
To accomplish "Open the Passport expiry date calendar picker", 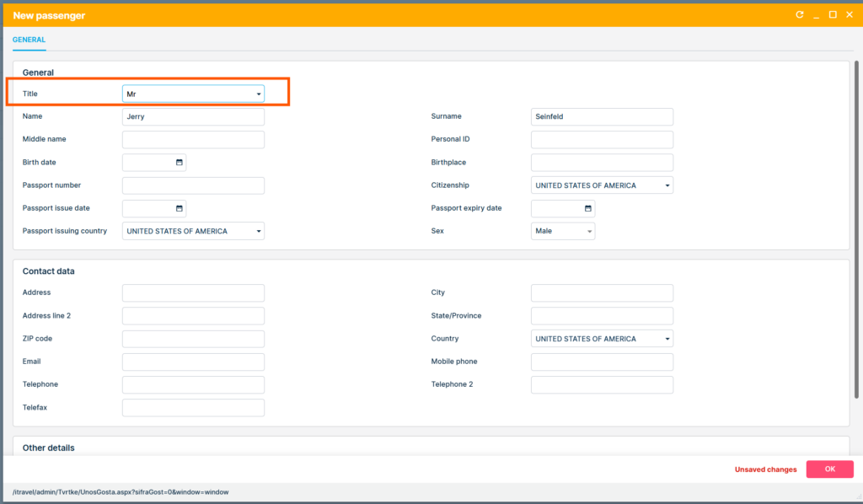I will (x=588, y=208).
